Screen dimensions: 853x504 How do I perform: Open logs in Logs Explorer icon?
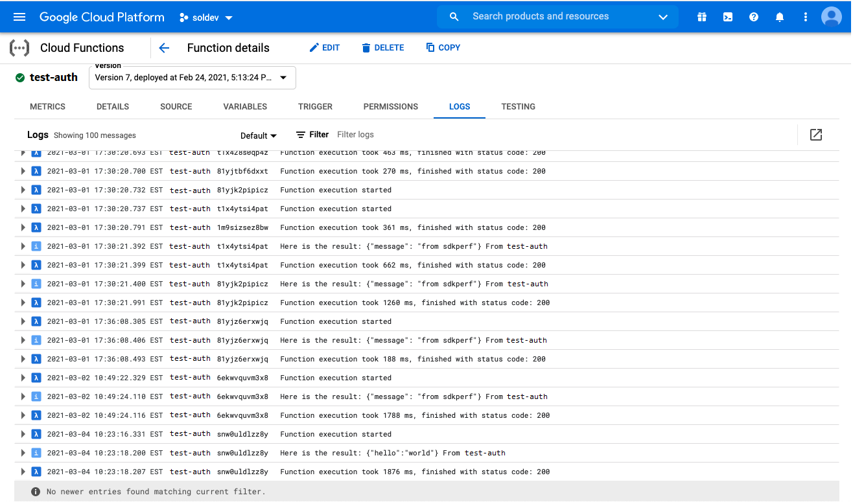tap(816, 135)
